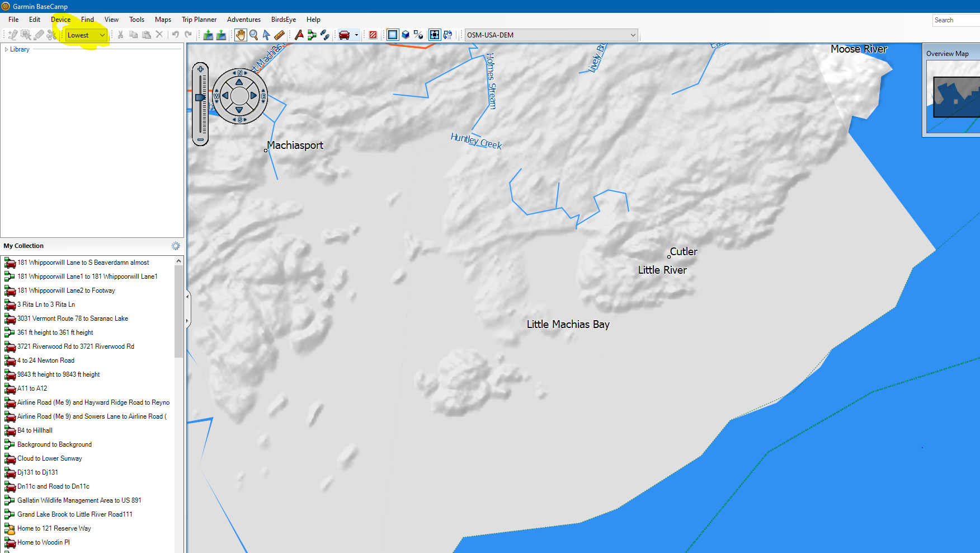Select the 'B4 to Hillhall' route
This screenshot has height=553, width=980.
click(35, 430)
